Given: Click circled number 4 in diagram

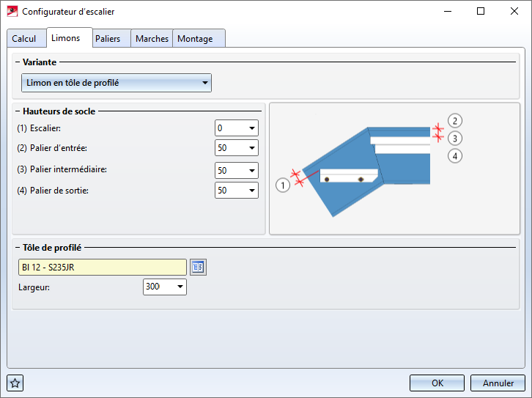Looking at the screenshot, I should [x=455, y=155].
